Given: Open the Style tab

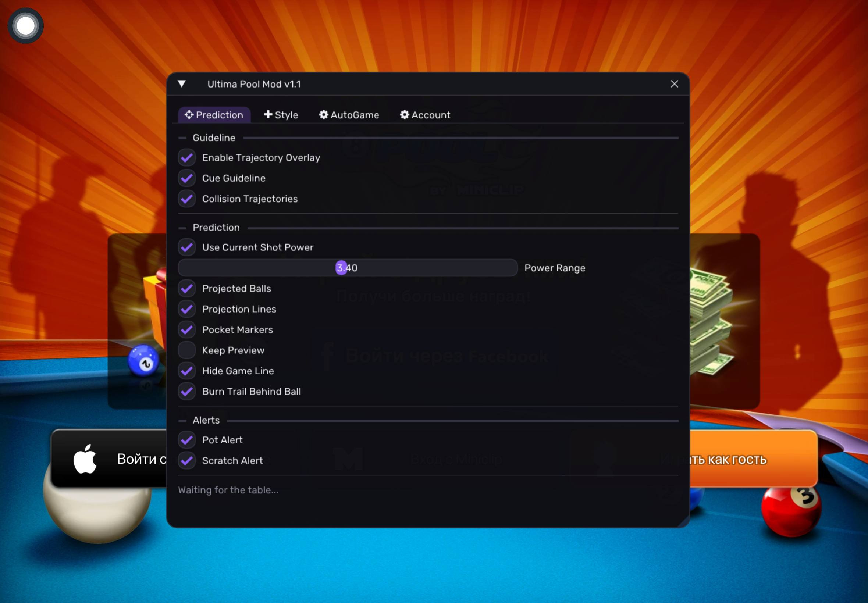Looking at the screenshot, I should click(x=281, y=115).
